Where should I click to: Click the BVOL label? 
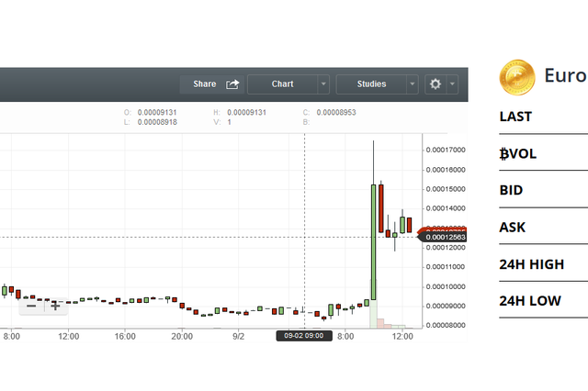tap(518, 153)
